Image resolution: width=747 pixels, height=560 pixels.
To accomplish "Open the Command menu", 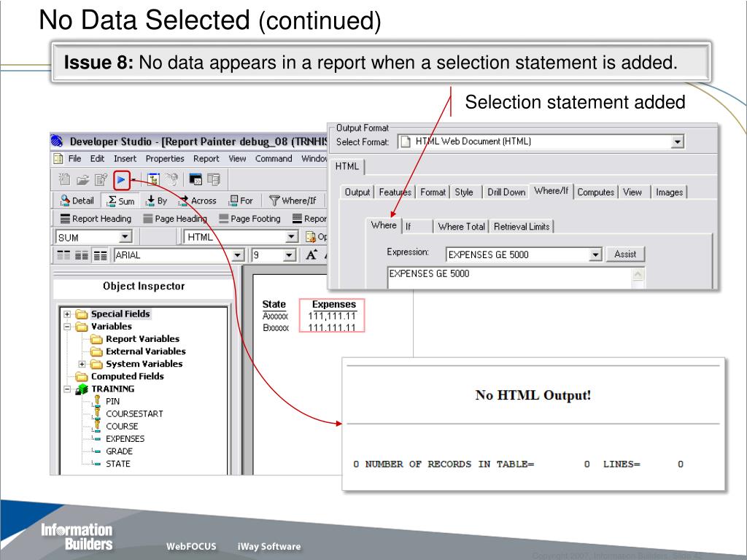I will [x=274, y=158].
